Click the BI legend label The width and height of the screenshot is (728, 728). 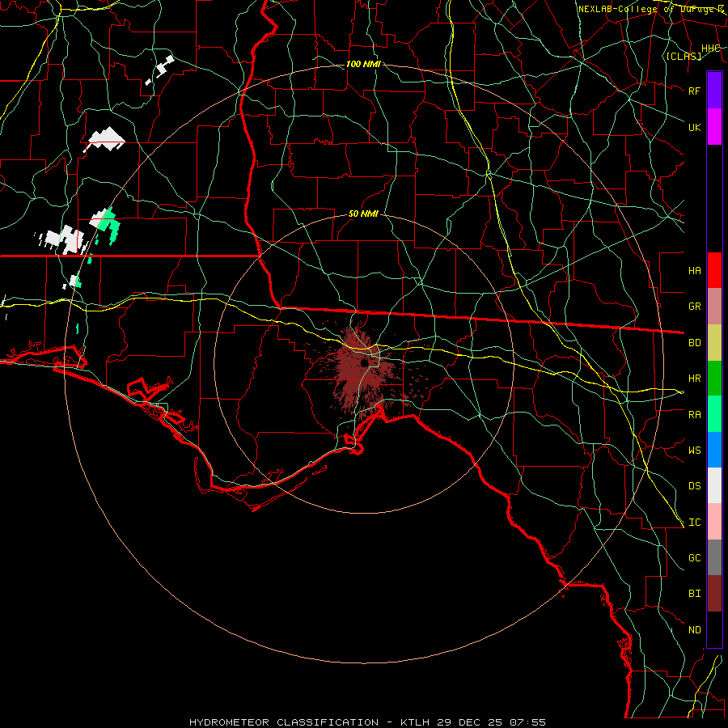[695, 594]
